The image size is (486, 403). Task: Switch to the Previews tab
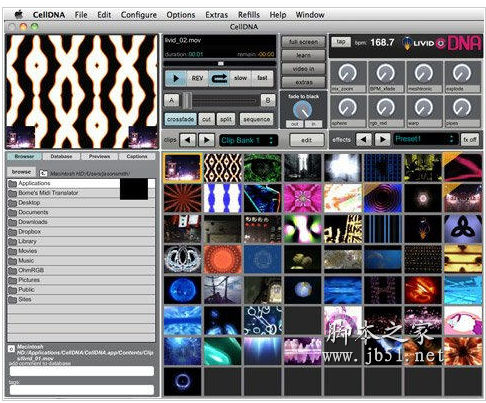(x=99, y=156)
